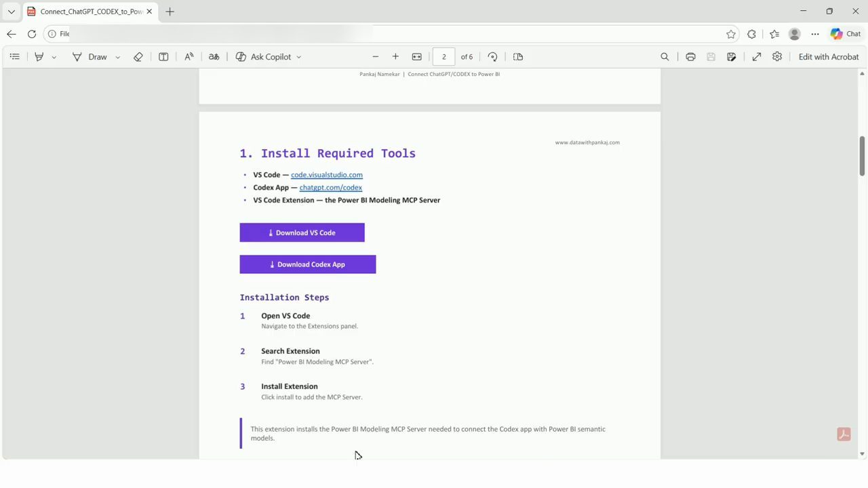This screenshot has width=868, height=488.
Task: Open the browser tab search chevron
Action: coord(11,12)
